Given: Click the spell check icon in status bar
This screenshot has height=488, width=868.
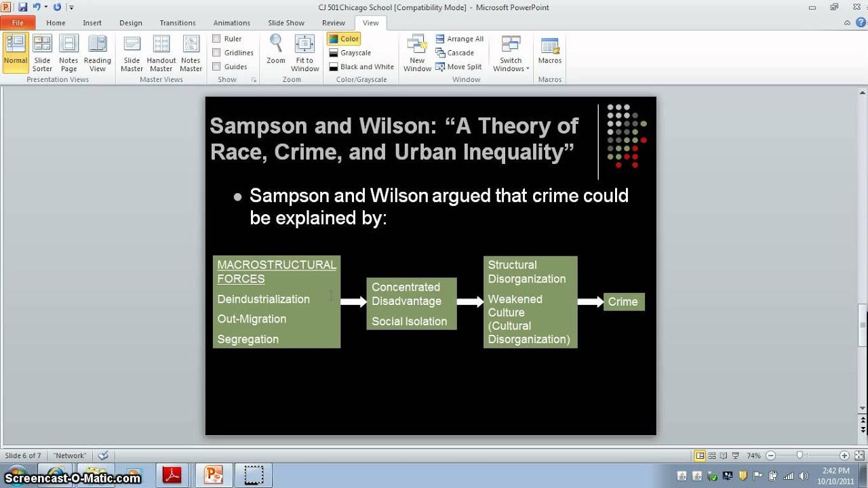Looking at the screenshot, I should (x=103, y=455).
